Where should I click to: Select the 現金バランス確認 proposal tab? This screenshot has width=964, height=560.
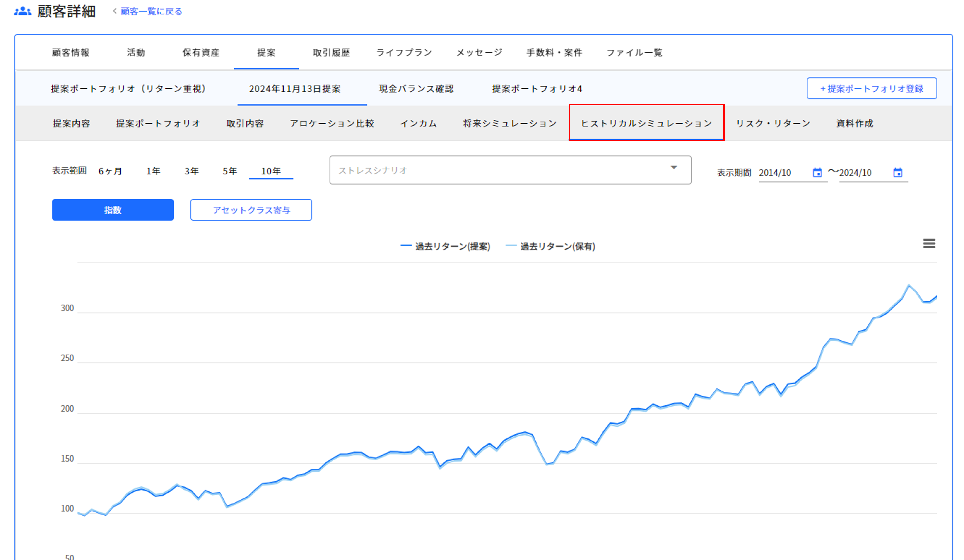coord(416,89)
